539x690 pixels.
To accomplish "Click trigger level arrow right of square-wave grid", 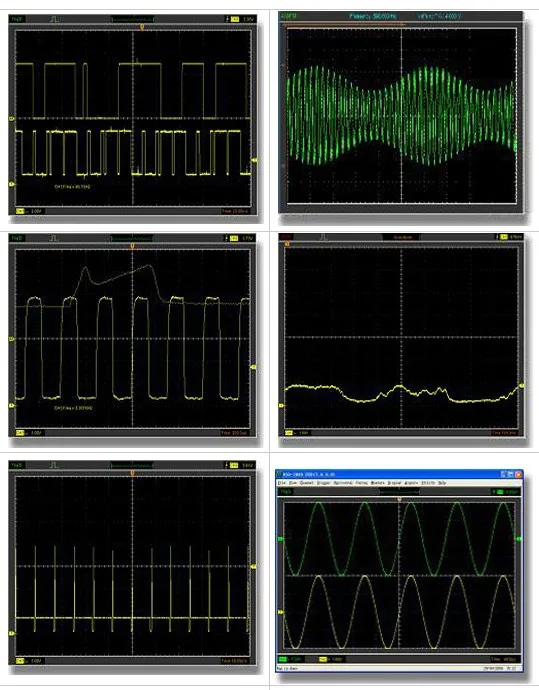I will pyautogui.click(x=253, y=367).
